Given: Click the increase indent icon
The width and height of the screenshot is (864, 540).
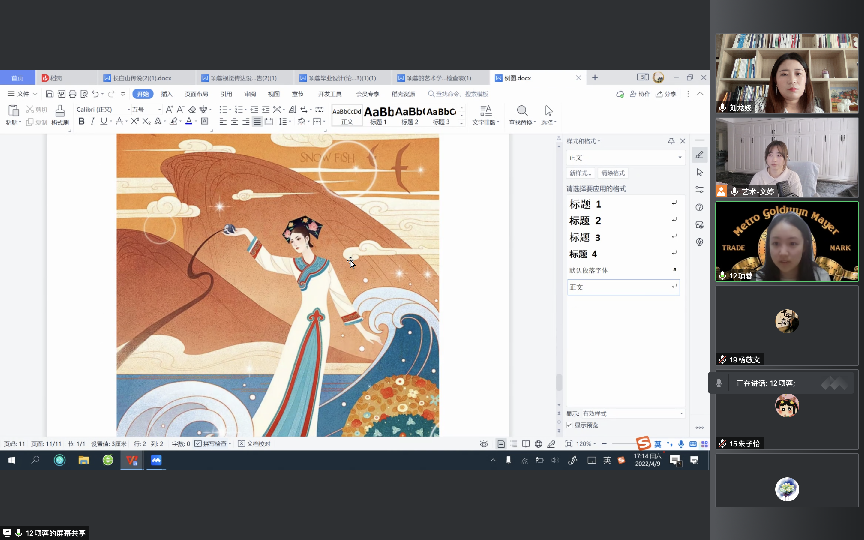Looking at the screenshot, I should [x=266, y=110].
